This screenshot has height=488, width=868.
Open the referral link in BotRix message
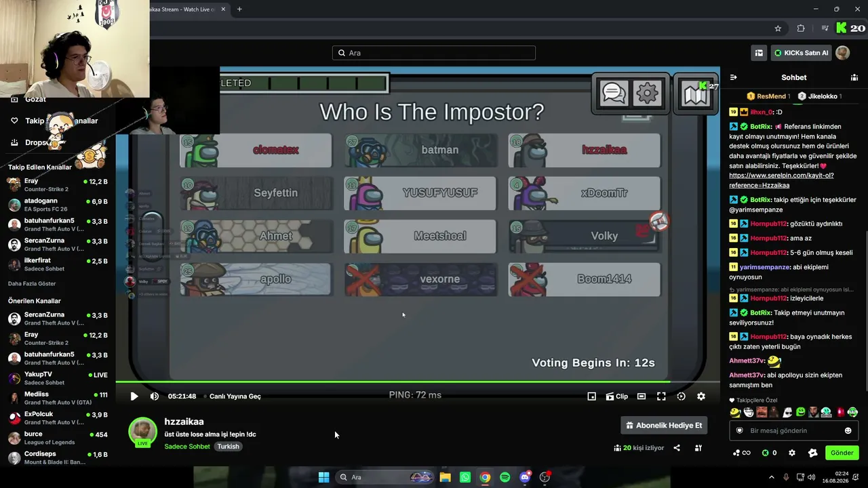click(781, 180)
